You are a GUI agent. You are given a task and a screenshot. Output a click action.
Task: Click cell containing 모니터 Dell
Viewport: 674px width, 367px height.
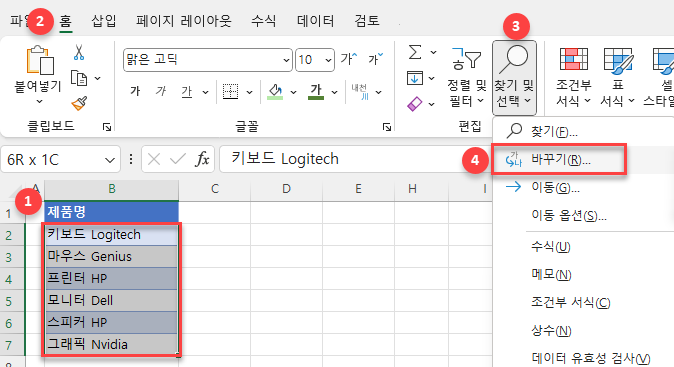(x=111, y=300)
